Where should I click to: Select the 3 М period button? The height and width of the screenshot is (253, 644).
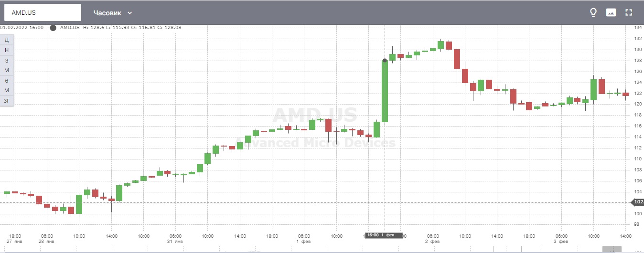tap(7, 65)
